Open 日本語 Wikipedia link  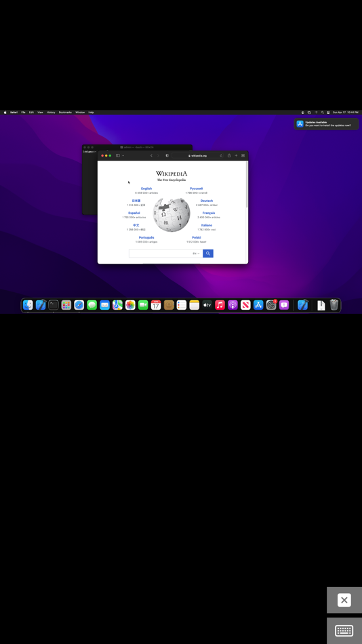tap(136, 201)
